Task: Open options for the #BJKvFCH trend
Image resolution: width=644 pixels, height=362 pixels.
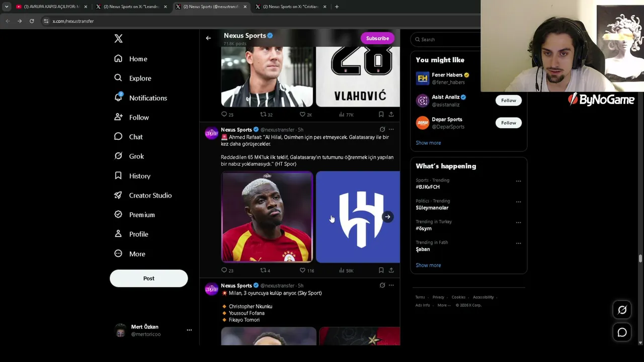Action: (x=518, y=181)
